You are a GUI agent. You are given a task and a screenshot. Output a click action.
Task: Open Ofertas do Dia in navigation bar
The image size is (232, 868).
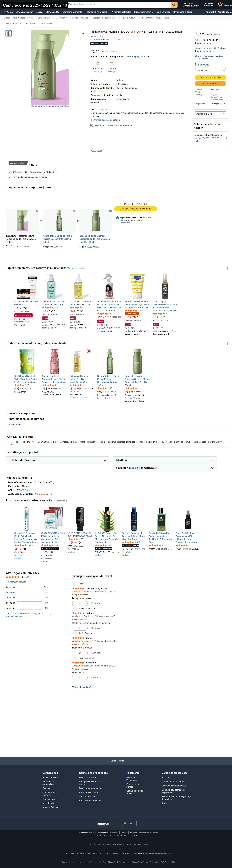click(52, 12)
